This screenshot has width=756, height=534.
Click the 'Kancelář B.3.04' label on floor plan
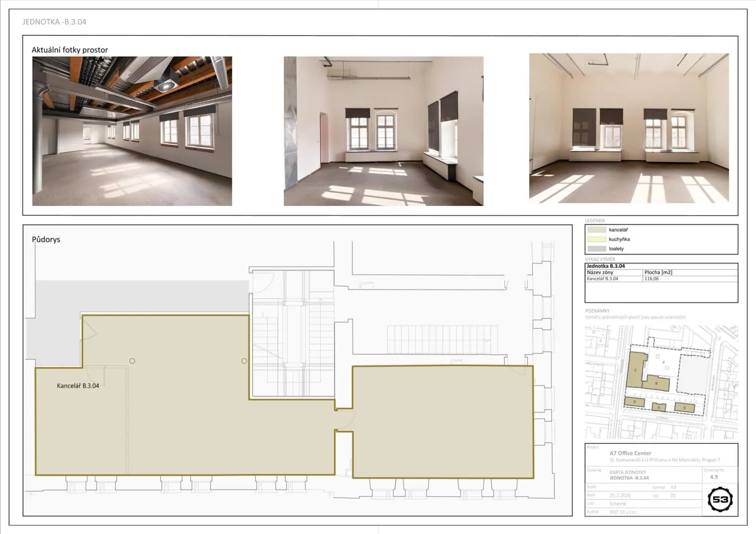[78, 386]
